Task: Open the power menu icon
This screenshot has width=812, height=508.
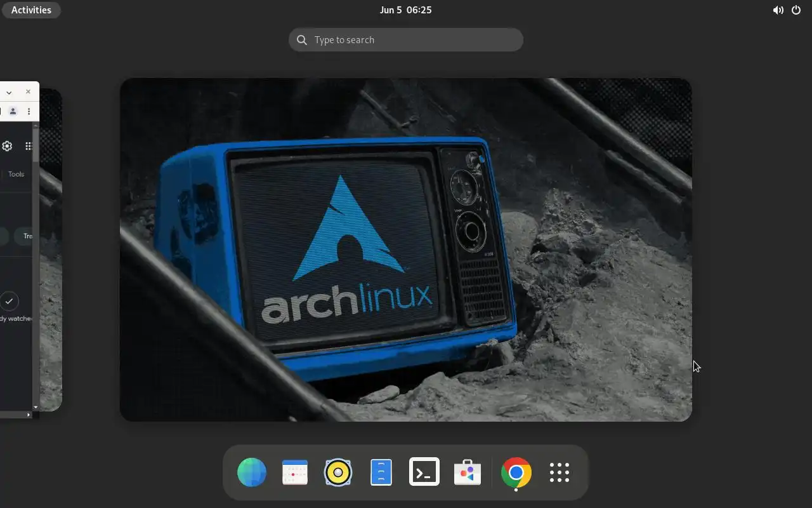Action: (796, 10)
